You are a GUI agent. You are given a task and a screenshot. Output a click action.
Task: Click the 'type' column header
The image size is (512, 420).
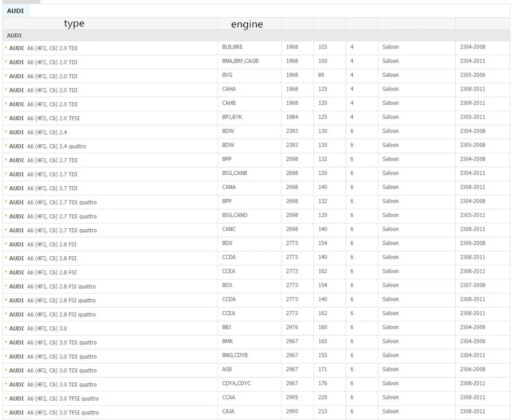pyautogui.click(x=74, y=24)
